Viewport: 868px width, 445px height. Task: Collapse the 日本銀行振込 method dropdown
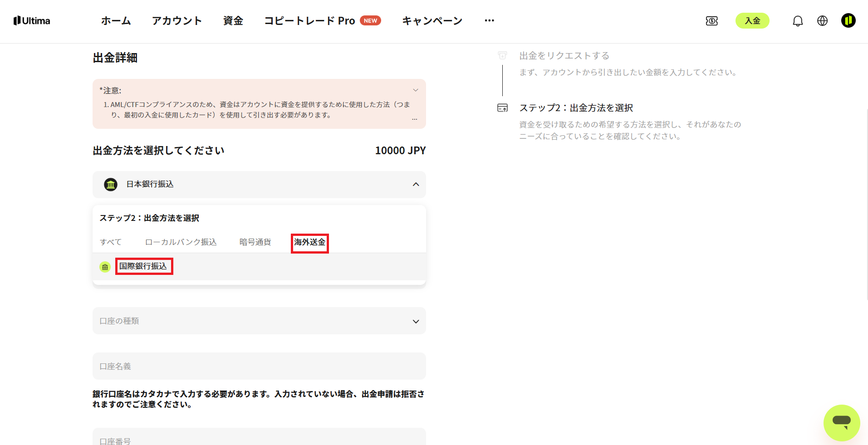tap(416, 184)
